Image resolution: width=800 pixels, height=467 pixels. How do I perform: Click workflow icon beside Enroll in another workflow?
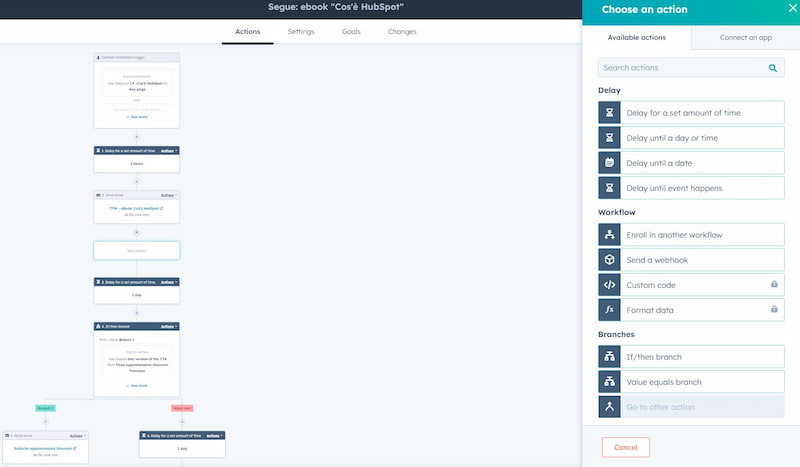point(609,235)
